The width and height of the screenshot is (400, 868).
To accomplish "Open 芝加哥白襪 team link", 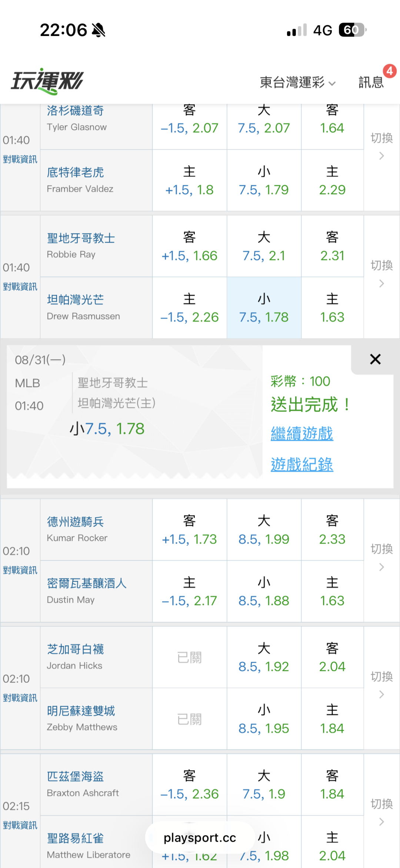I will [x=75, y=649].
